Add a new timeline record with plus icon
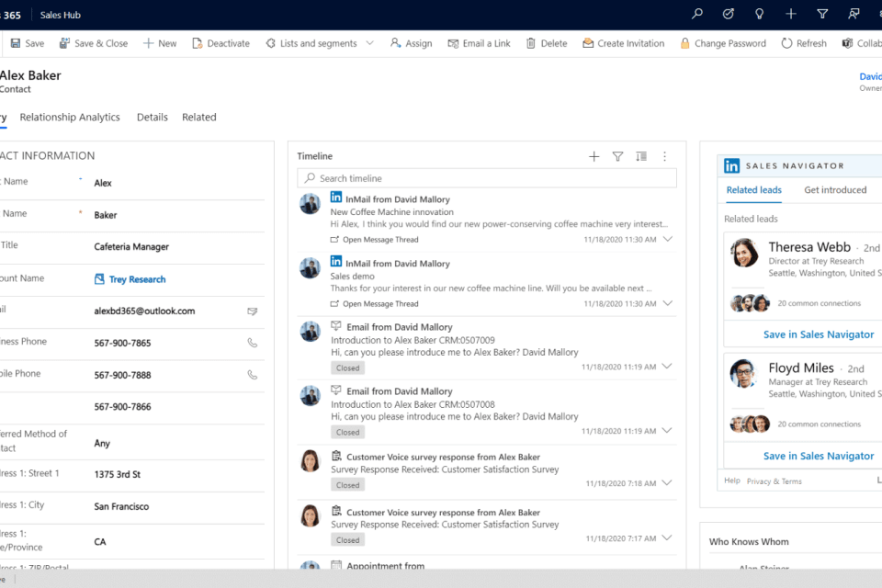 tap(594, 157)
